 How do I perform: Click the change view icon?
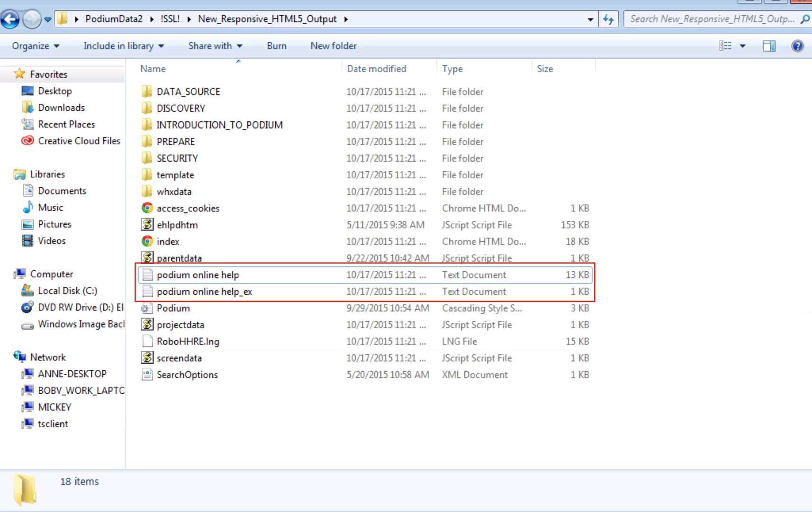(x=725, y=46)
